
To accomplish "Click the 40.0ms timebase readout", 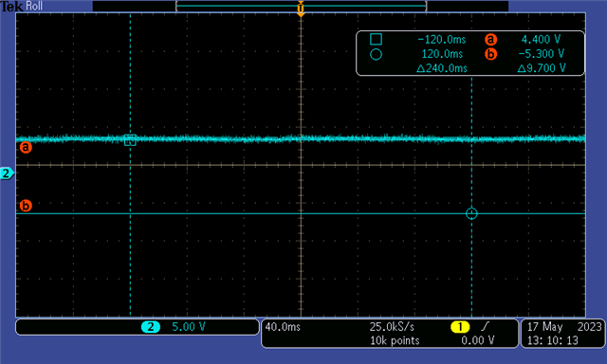I will coord(283,327).
